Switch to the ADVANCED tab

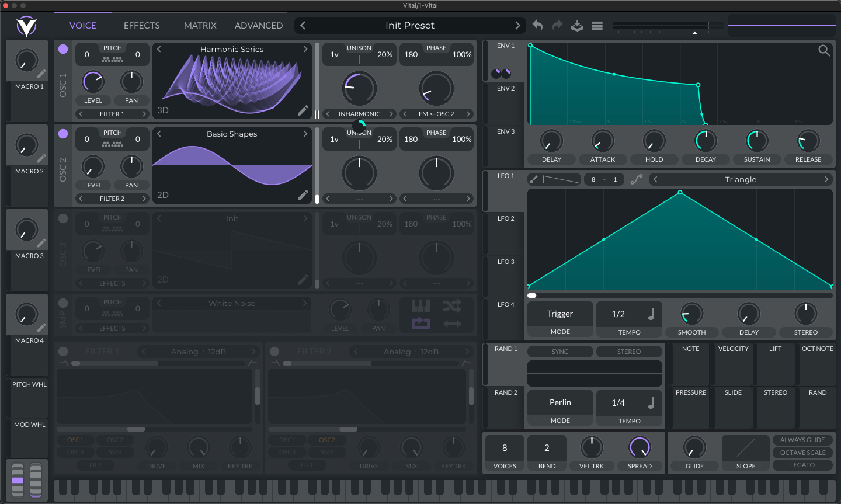[259, 25]
